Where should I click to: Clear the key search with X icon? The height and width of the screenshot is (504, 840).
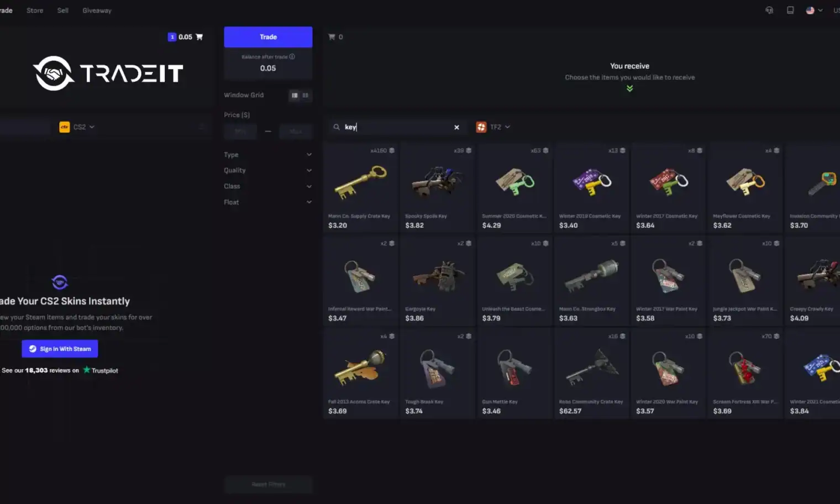click(x=456, y=127)
